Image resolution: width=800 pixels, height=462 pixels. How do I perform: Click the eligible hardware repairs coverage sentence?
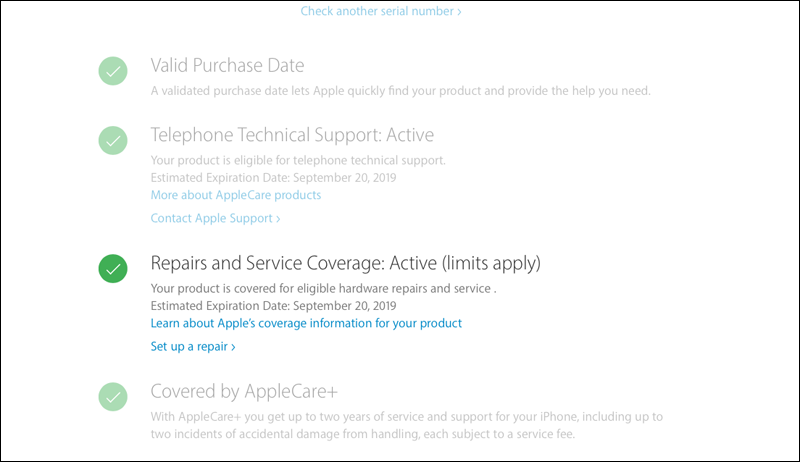[x=323, y=289]
